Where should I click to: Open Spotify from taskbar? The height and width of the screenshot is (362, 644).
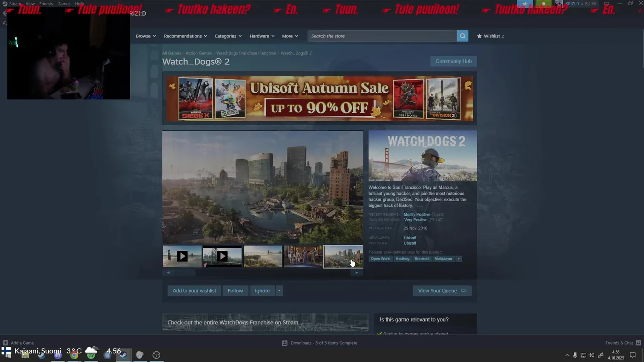tap(91, 355)
